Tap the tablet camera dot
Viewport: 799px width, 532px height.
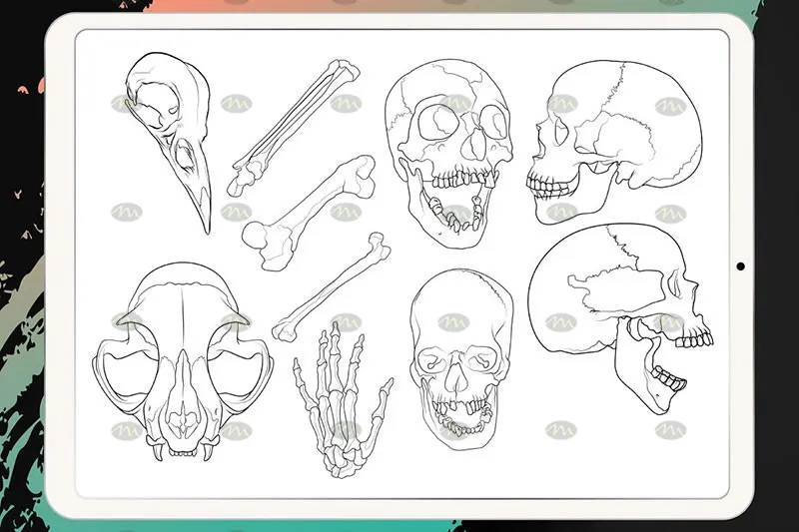(740, 266)
